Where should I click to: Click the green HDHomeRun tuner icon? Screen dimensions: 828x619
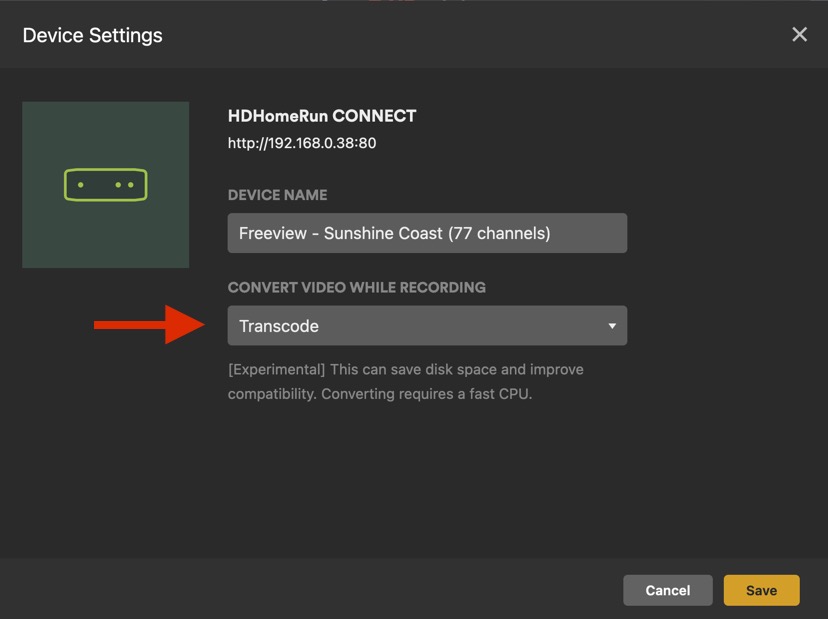[106, 185]
